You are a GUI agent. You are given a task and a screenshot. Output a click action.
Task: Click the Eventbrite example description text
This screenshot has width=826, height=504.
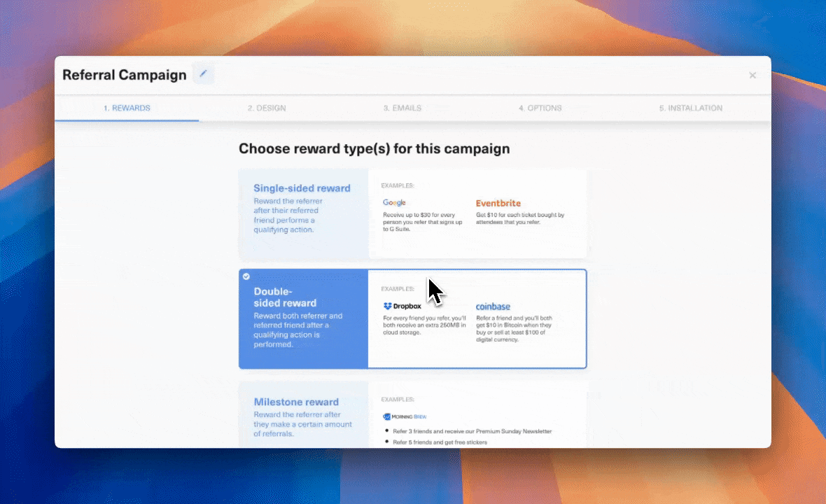(520, 218)
